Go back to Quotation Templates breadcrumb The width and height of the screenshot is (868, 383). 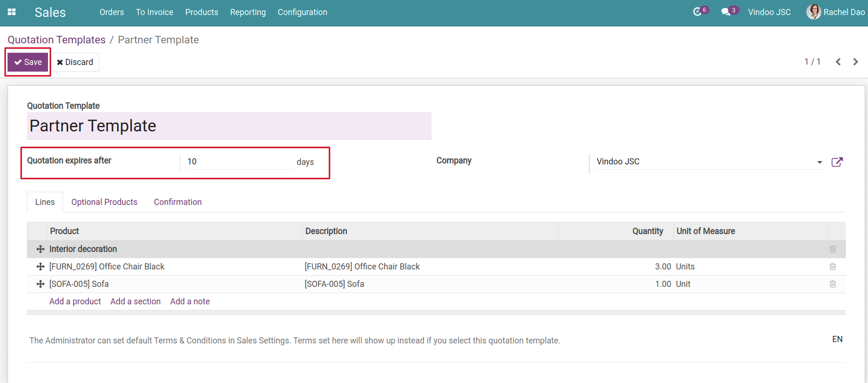click(56, 40)
